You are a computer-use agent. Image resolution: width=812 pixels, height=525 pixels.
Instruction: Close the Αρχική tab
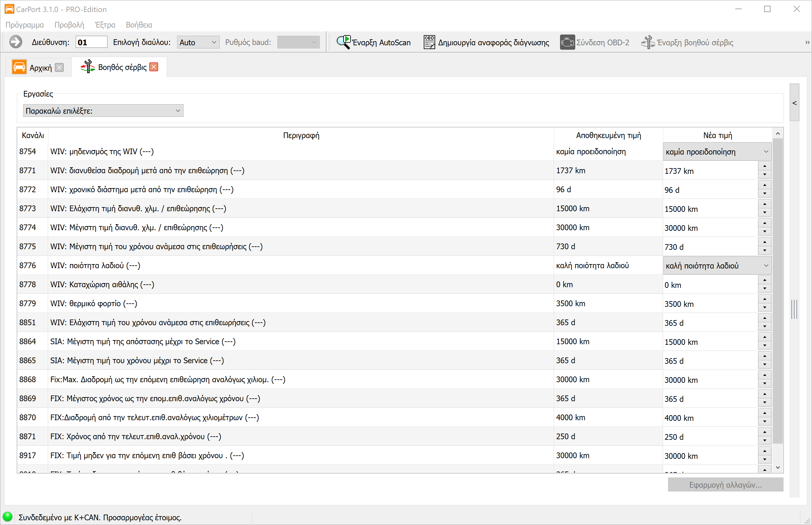[x=59, y=67]
